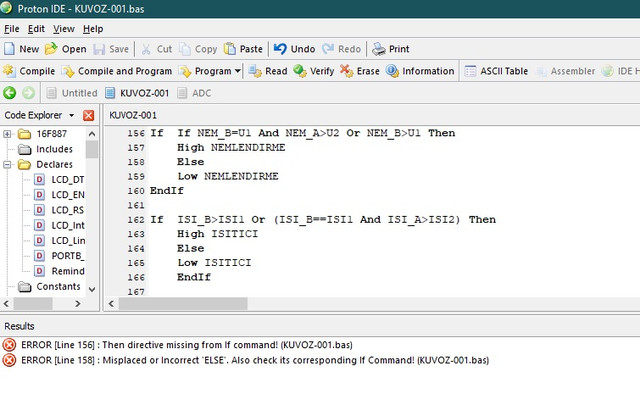This screenshot has width=640, height=409.
Task: Go back with green left arrow
Action: pyautogui.click(x=9, y=93)
